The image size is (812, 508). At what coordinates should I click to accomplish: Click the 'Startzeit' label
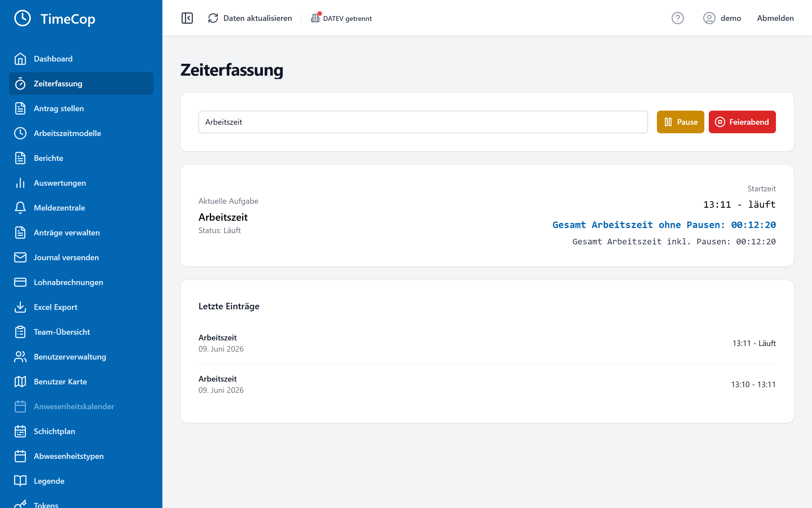point(762,189)
